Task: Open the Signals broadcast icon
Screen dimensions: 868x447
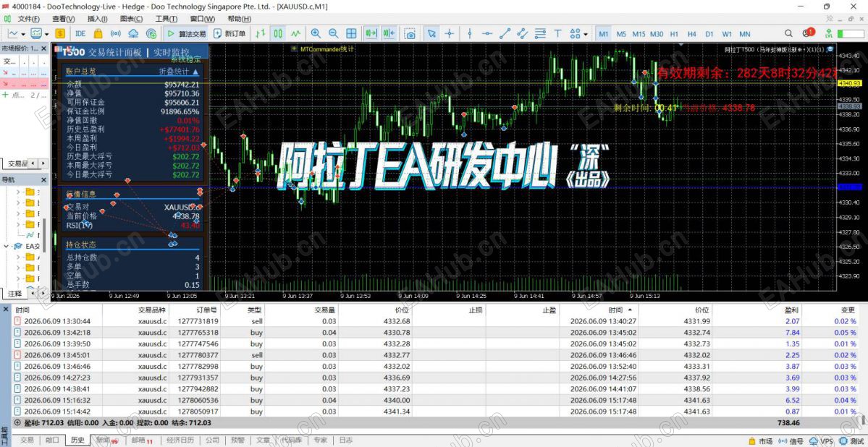Action: (x=116, y=34)
